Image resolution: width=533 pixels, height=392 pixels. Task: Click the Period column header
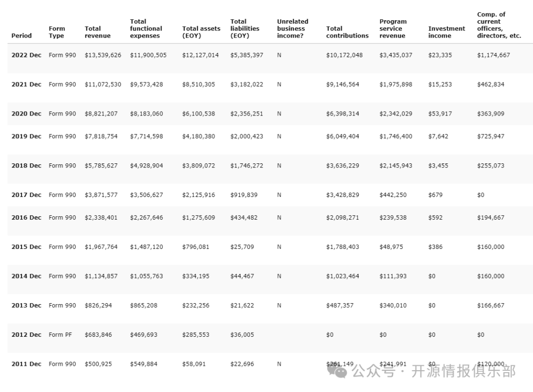coord(21,36)
